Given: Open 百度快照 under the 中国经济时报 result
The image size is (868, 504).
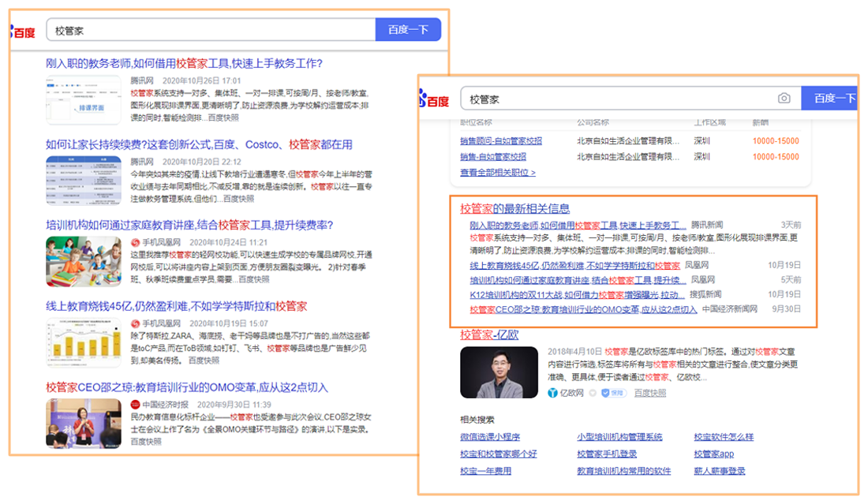Looking at the screenshot, I should point(146,442).
